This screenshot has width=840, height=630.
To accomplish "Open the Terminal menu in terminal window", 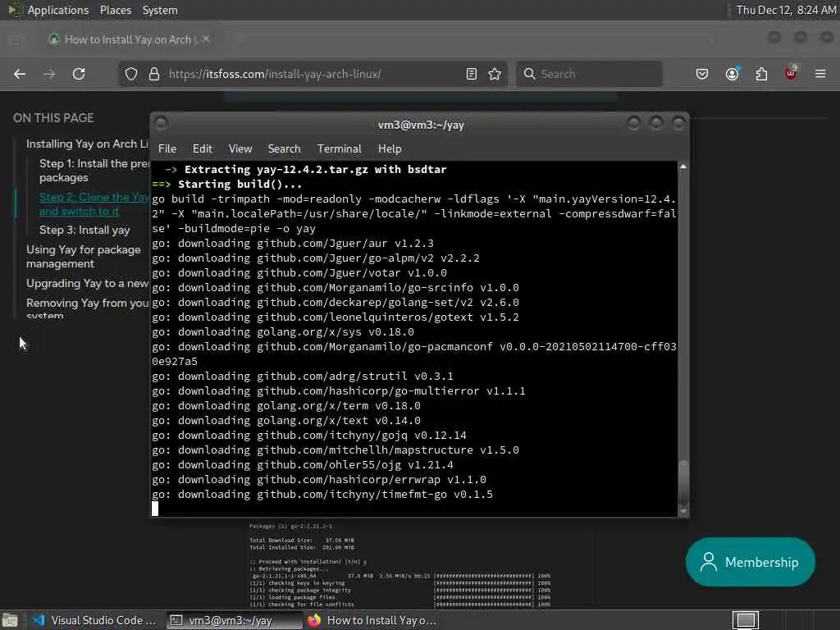I will 339,149.
